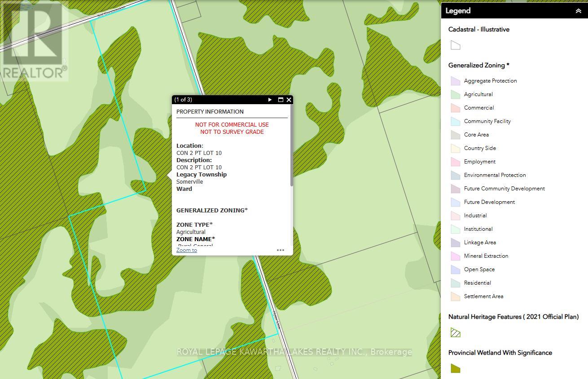Click the Environmental Protection legend swatch

[x=456, y=175]
